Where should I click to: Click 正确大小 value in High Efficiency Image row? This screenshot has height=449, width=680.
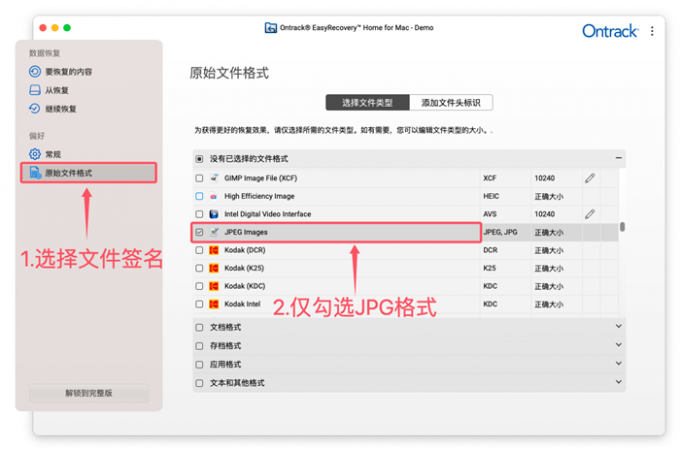tap(549, 197)
